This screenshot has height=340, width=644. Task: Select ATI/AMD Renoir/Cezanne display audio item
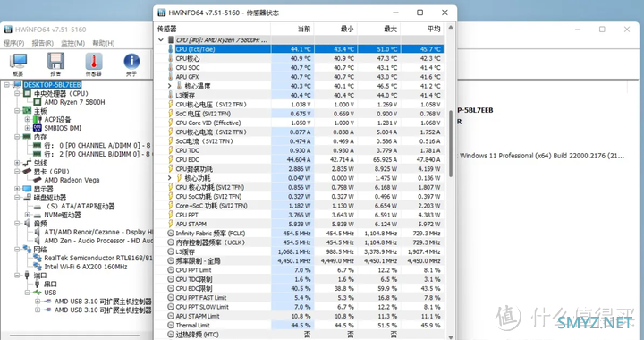tap(98, 232)
